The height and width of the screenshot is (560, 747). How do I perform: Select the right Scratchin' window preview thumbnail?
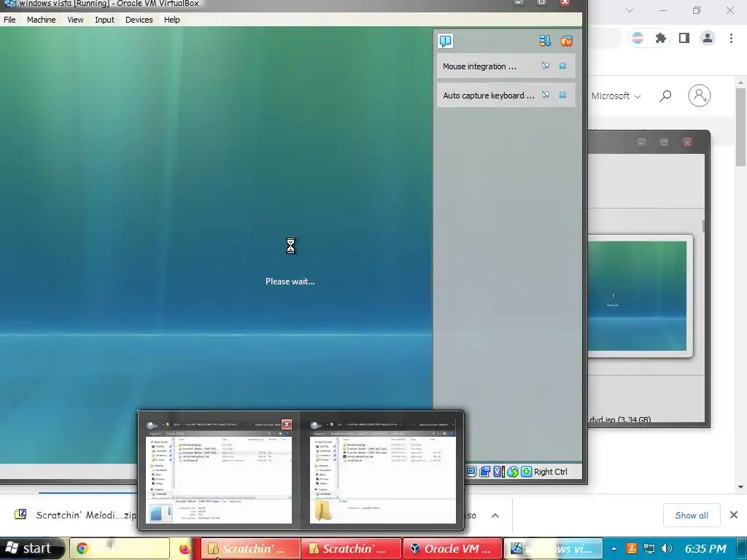(x=382, y=471)
